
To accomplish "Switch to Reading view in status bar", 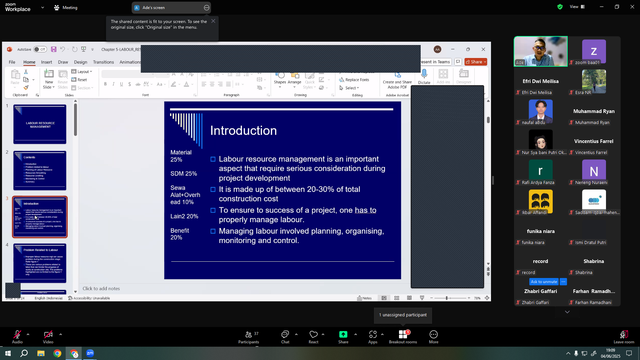I will (x=409, y=298).
